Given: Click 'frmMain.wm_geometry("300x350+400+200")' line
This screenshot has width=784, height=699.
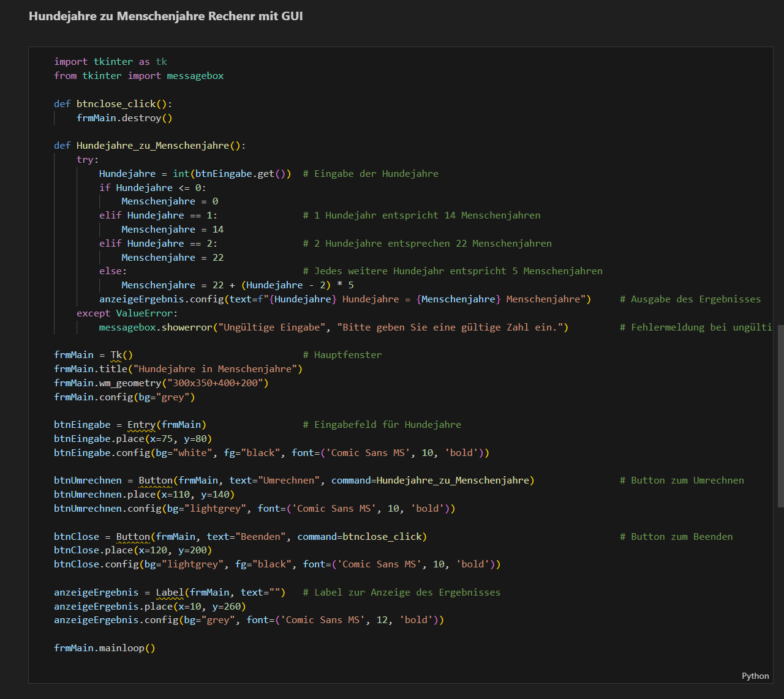Looking at the screenshot, I should [x=161, y=383].
